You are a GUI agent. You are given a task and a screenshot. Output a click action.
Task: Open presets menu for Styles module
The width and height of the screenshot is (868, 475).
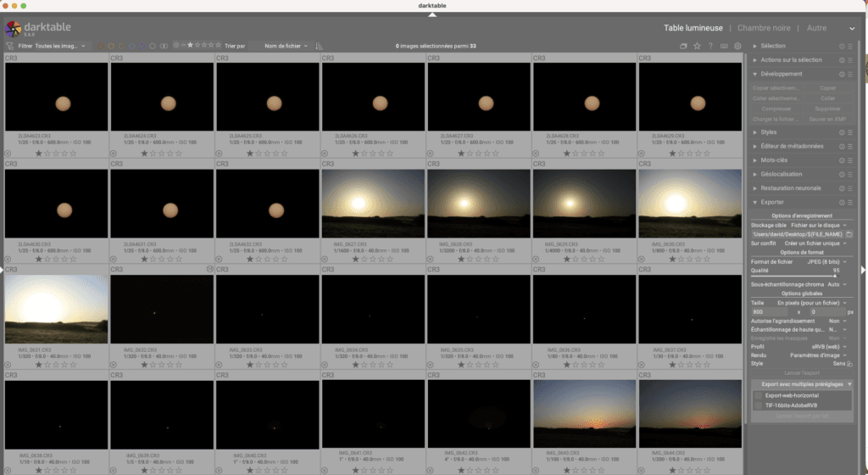pos(850,132)
